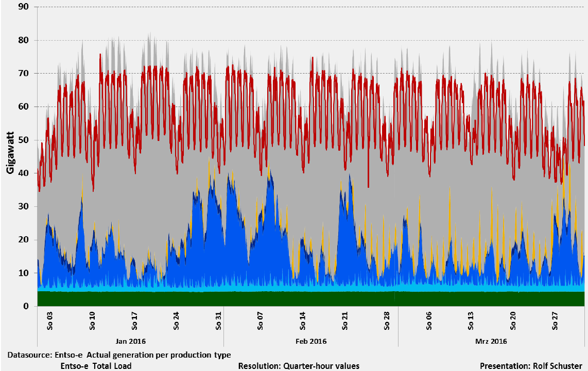Viewport: 588px width, 371px height.
Task: Click the 'Gigawatt' y-axis title
Action: [x=10, y=152]
